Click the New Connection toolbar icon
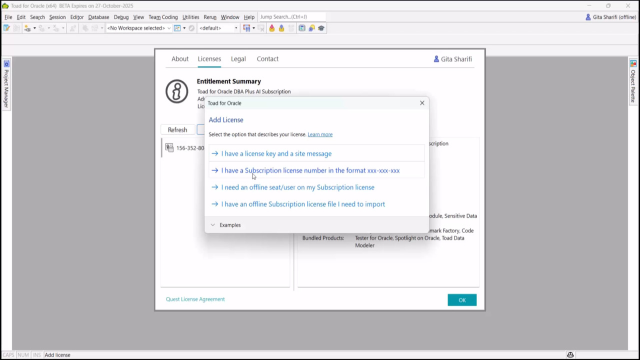 click(27, 28)
